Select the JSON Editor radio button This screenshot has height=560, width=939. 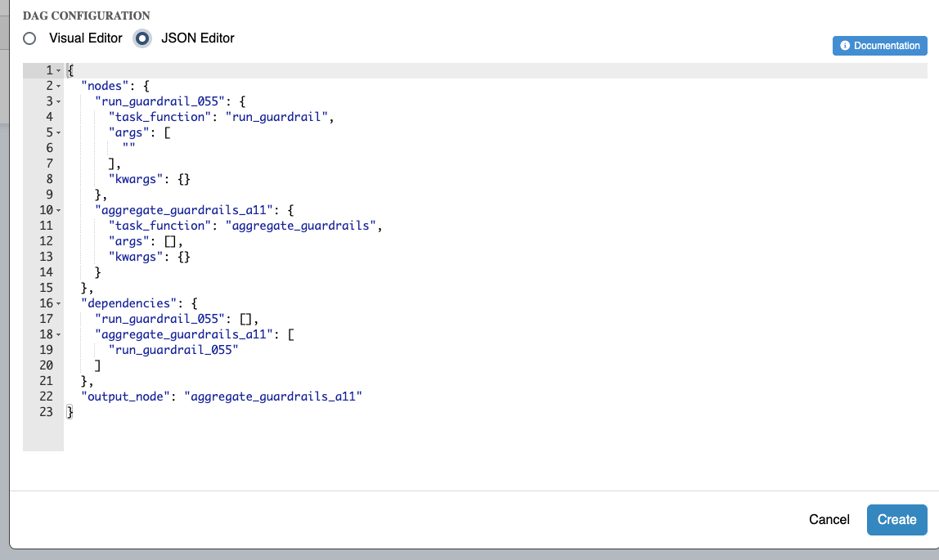coord(143,38)
